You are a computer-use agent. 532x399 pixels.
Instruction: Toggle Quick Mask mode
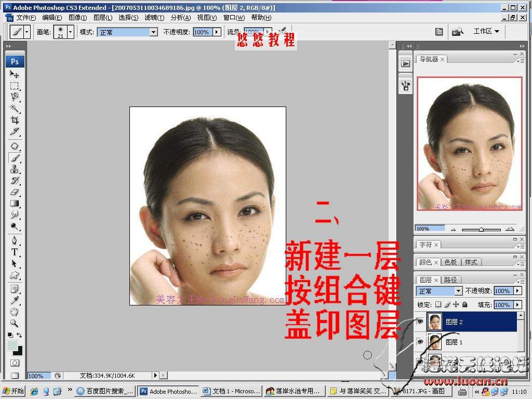pyautogui.click(x=15, y=363)
